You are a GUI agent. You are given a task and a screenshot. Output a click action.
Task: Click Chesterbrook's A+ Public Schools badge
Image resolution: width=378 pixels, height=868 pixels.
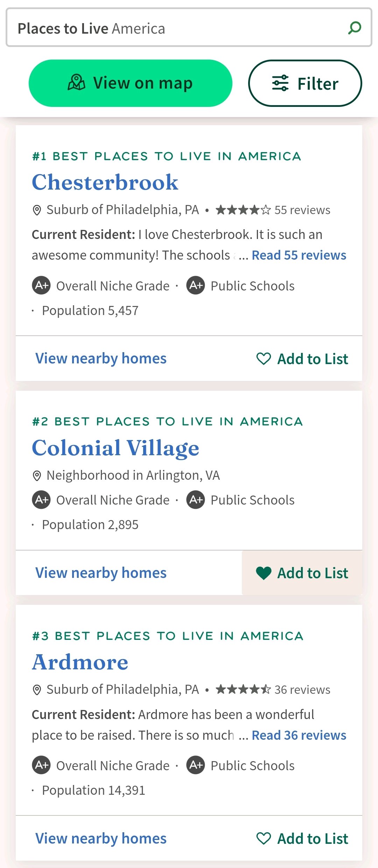[x=196, y=285]
